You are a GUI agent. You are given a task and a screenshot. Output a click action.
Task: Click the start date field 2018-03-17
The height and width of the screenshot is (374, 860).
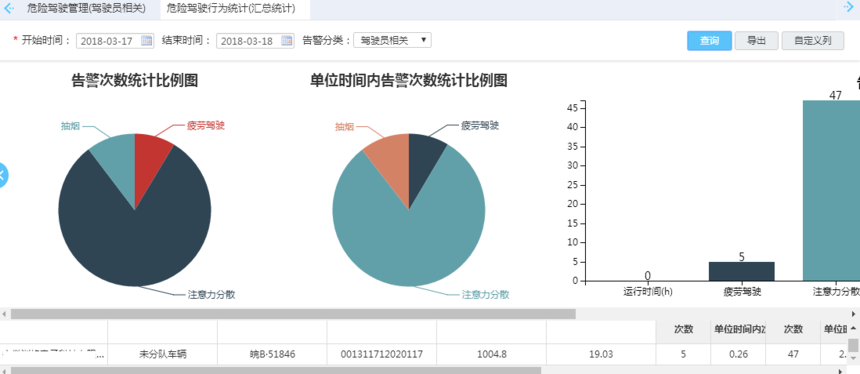[x=115, y=41]
